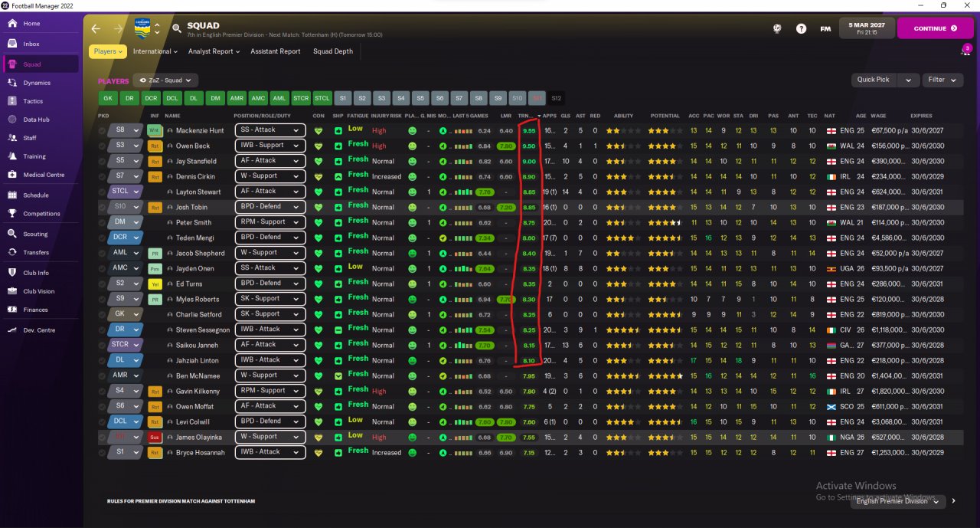980x528 pixels.
Task: Click James Olayinka's Sus status icon
Action: [x=155, y=437]
